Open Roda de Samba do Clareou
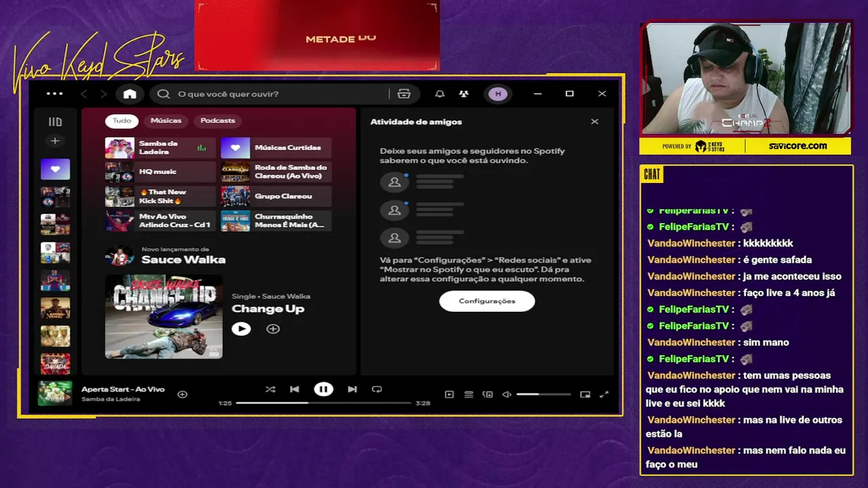 [x=276, y=172]
